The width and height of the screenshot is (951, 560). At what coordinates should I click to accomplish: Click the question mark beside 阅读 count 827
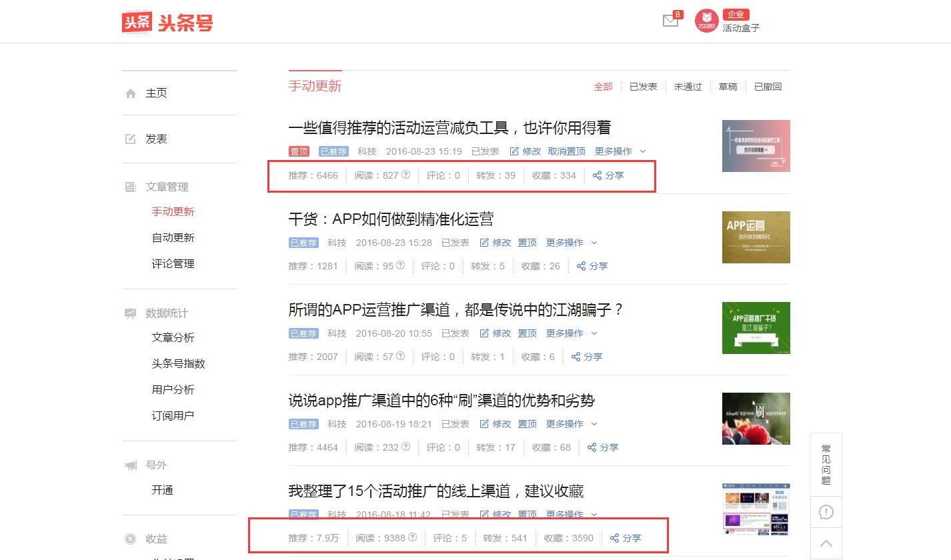coord(404,175)
